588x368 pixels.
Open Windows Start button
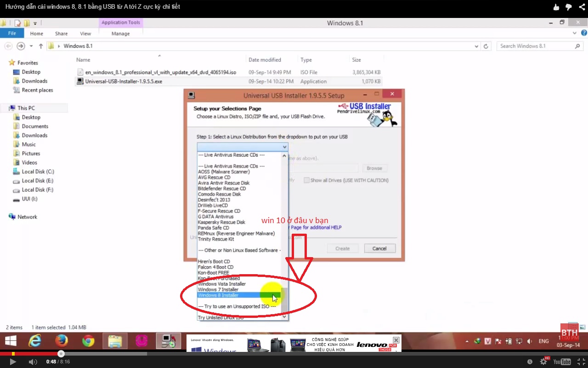pyautogui.click(x=10, y=341)
